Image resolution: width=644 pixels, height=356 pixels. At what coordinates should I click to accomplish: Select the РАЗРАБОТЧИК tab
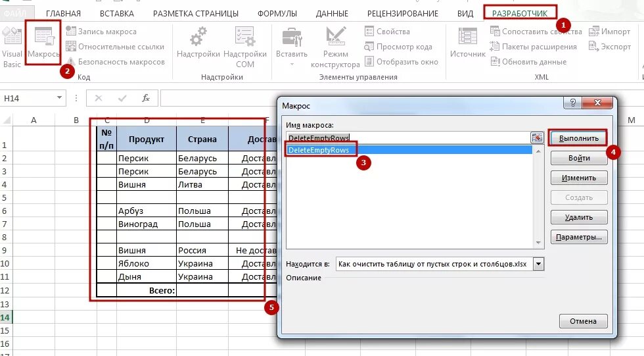520,14
